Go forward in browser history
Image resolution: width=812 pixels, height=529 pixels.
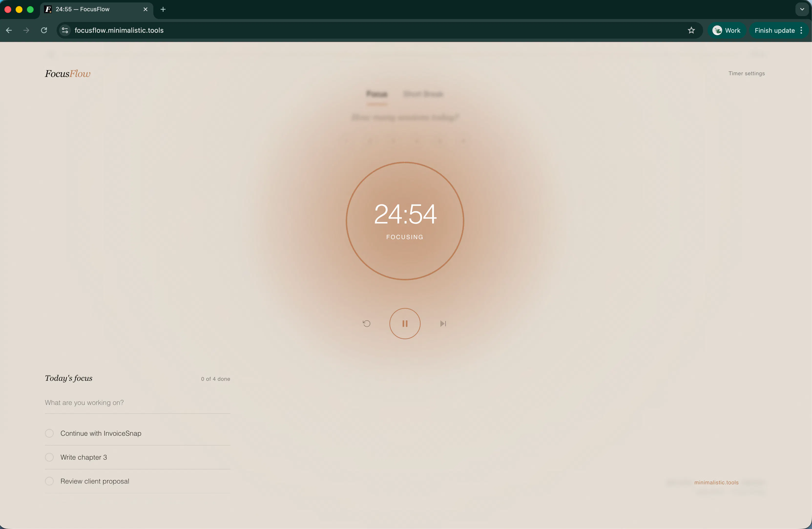[26, 30]
